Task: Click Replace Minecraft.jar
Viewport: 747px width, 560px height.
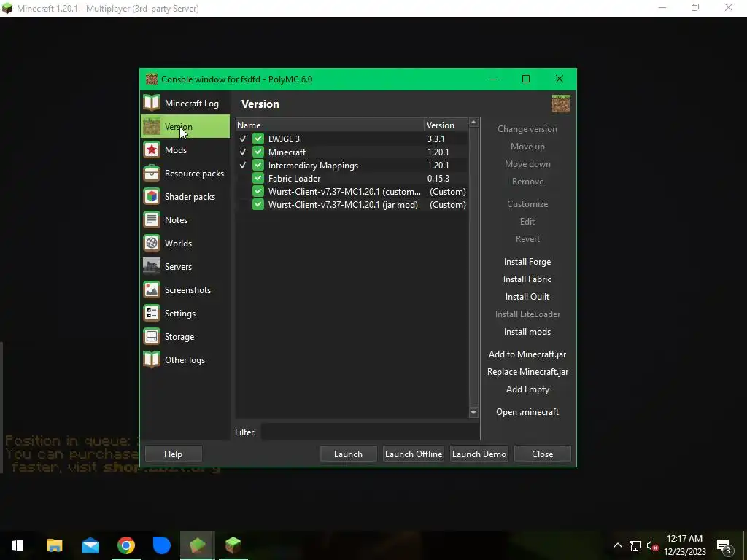Action: click(527, 371)
